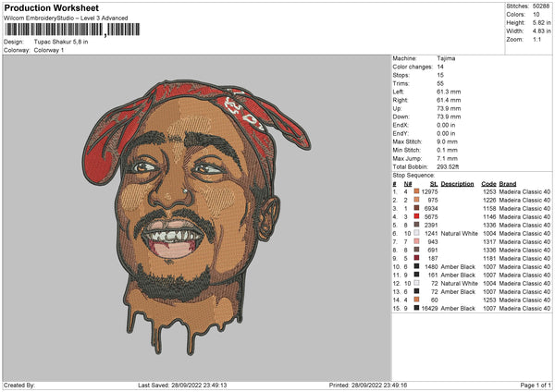Screen dimensions: 555x392
Task: Click the 'Brand' column header
Action: 508,184
